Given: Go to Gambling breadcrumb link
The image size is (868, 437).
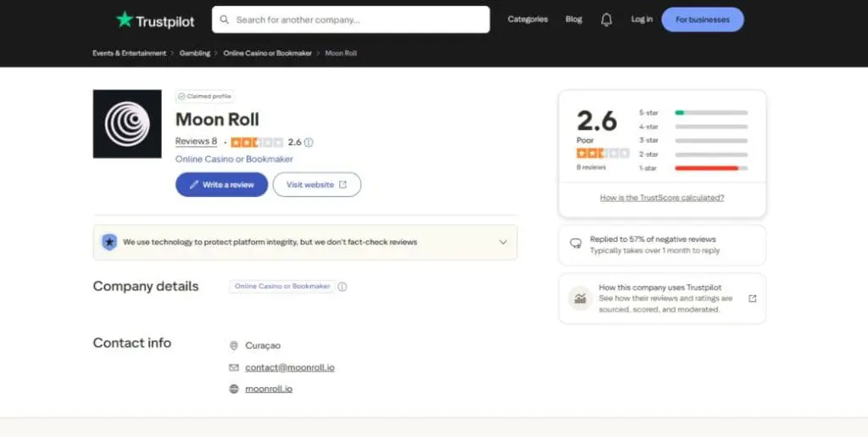Looking at the screenshot, I should pos(194,53).
